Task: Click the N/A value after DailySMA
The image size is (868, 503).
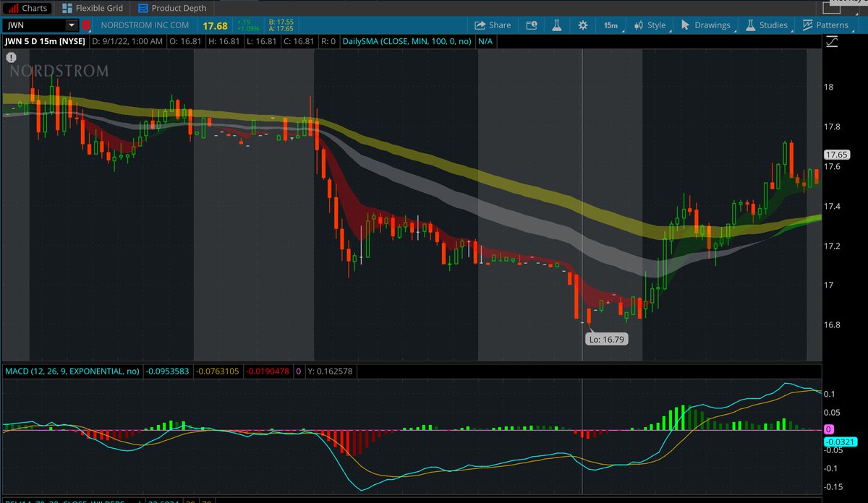Action: (485, 41)
